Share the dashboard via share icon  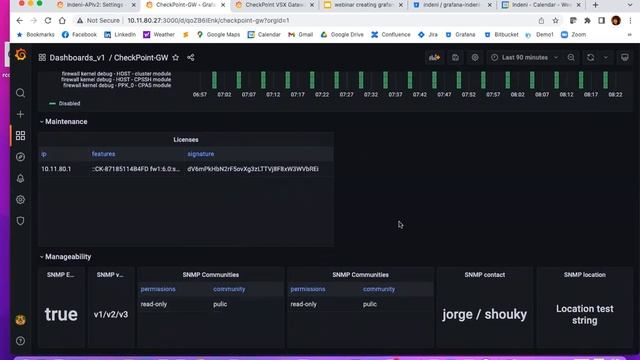pyautogui.click(x=191, y=58)
